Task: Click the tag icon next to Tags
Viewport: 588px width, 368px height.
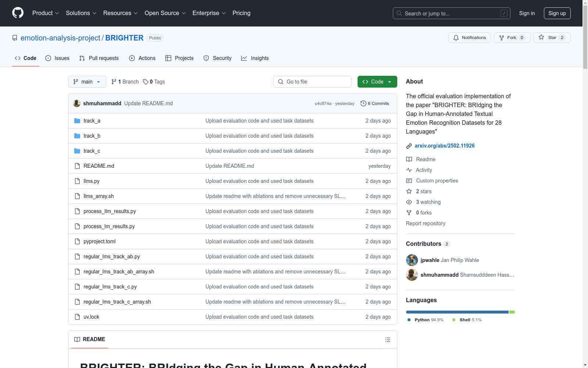Action: pos(146,82)
